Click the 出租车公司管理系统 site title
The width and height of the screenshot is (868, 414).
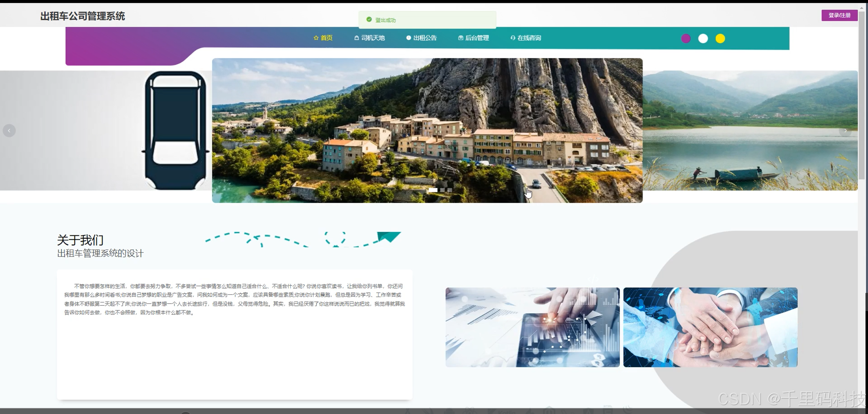point(83,16)
